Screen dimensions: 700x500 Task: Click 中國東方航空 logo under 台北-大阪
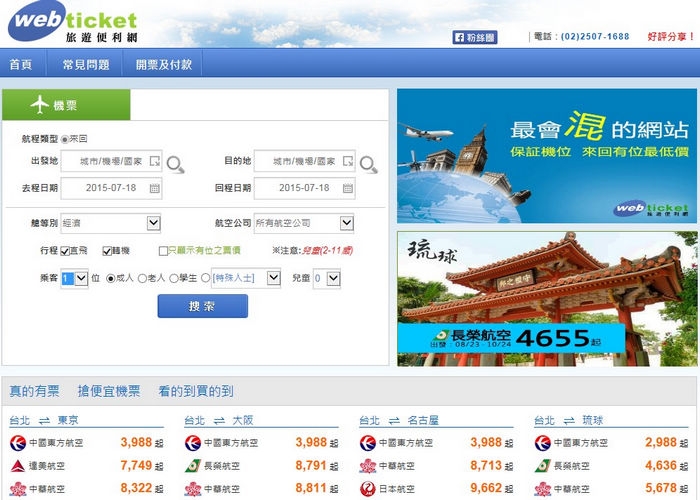coord(193,443)
